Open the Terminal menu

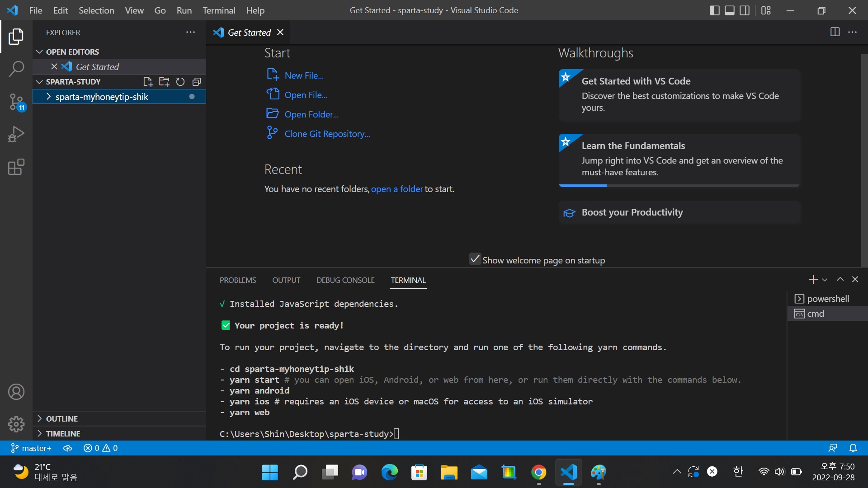(x=219, y=10)
